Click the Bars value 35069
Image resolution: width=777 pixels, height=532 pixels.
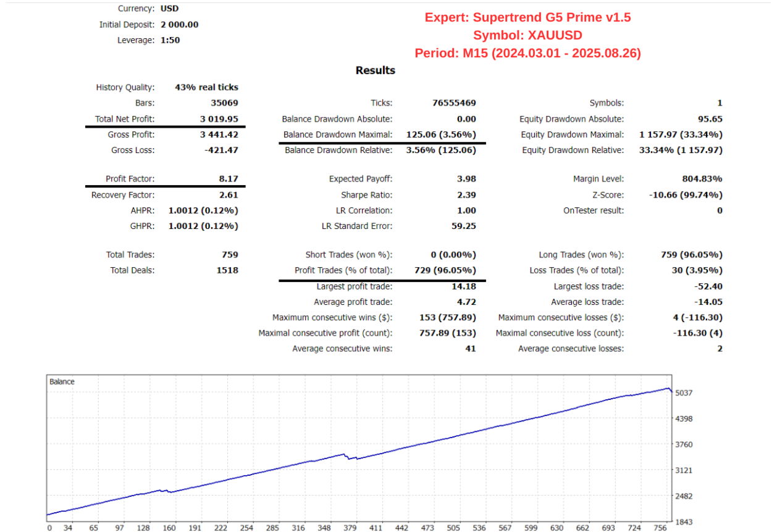224,103
